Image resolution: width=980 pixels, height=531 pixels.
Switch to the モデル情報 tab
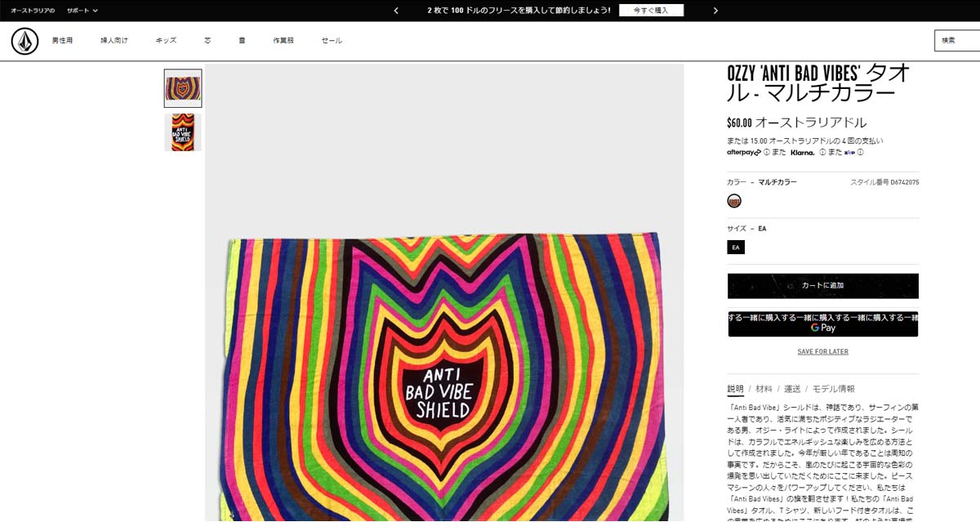833,389
